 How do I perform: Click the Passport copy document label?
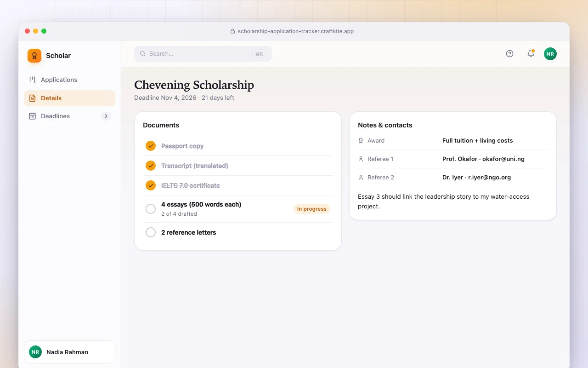182,146
